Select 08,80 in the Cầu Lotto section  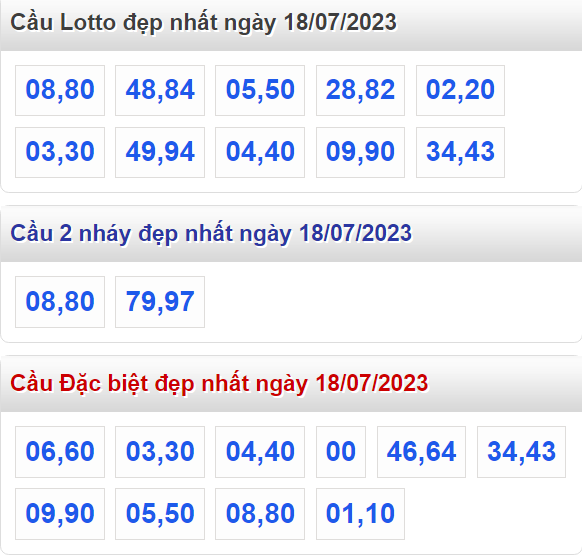coord(60,90)
